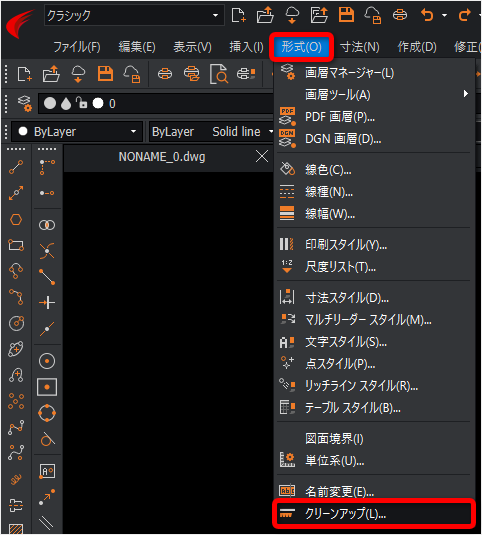Click the Save icon in quick access bar

coord(346,15)
